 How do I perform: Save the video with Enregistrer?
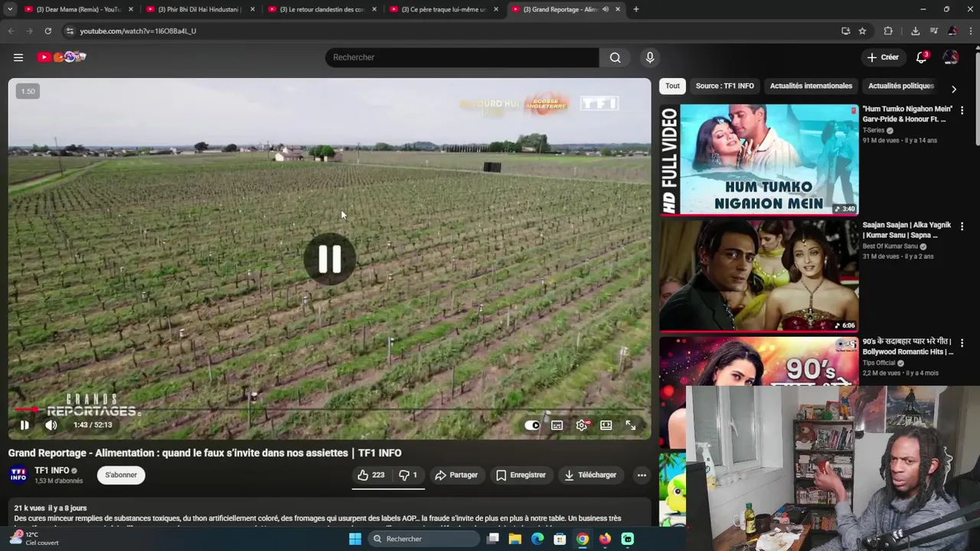pyautogui.click(x=521, y=475)
